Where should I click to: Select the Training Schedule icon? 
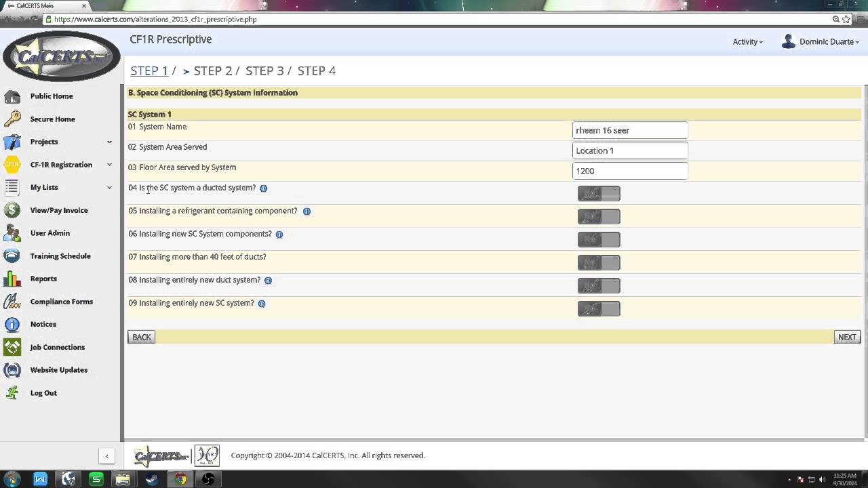[12, 256]
